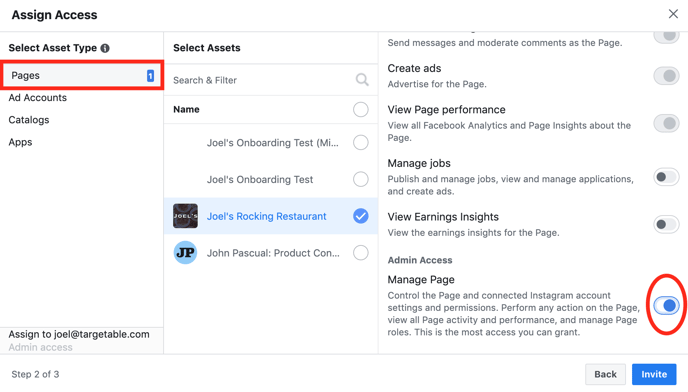
Task: Enable the Manage jobs permission
Action: pyautogui.click(x=666, y=177)
